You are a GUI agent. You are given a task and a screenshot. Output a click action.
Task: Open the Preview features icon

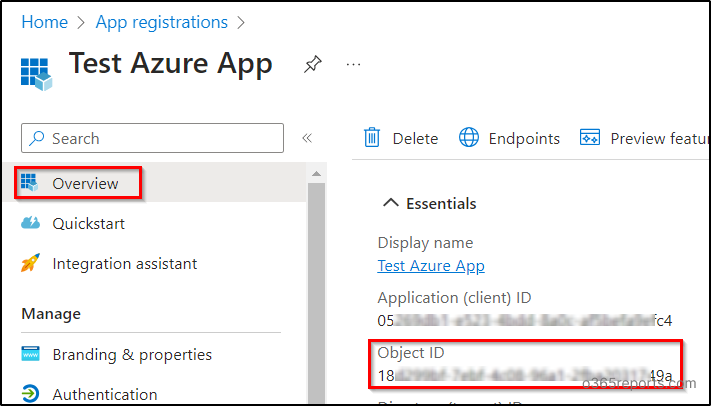click(x=590, y=137)
